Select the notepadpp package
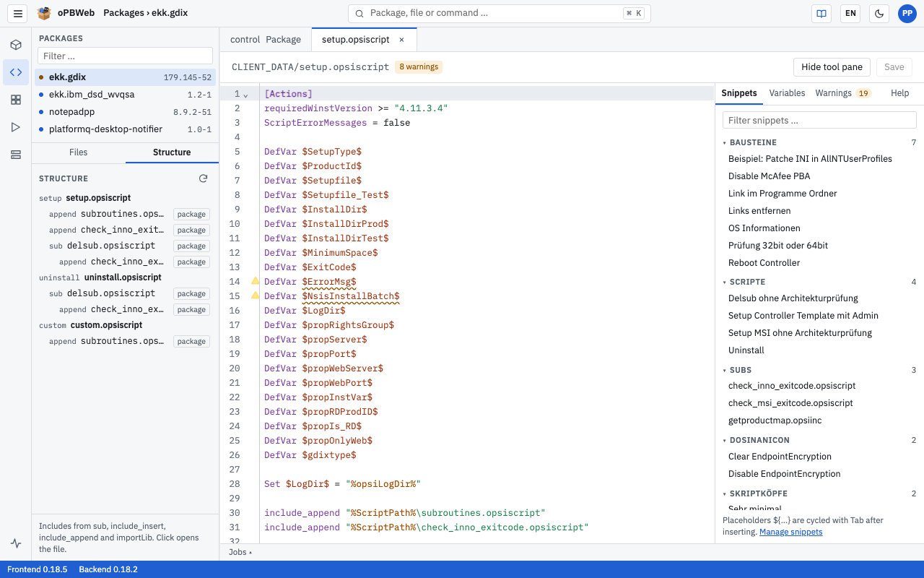Screen dimensions: 924x578 (126, 112)
